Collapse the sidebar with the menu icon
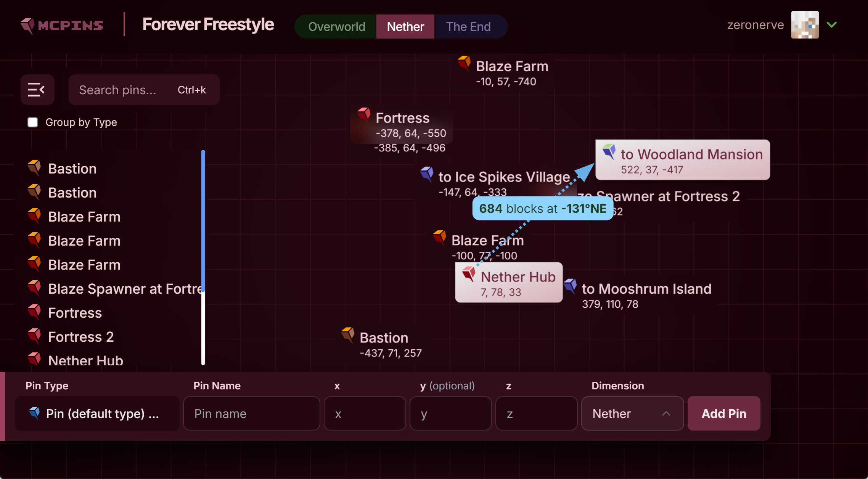Viewport: 868px width, 479px height. (37, 90)
